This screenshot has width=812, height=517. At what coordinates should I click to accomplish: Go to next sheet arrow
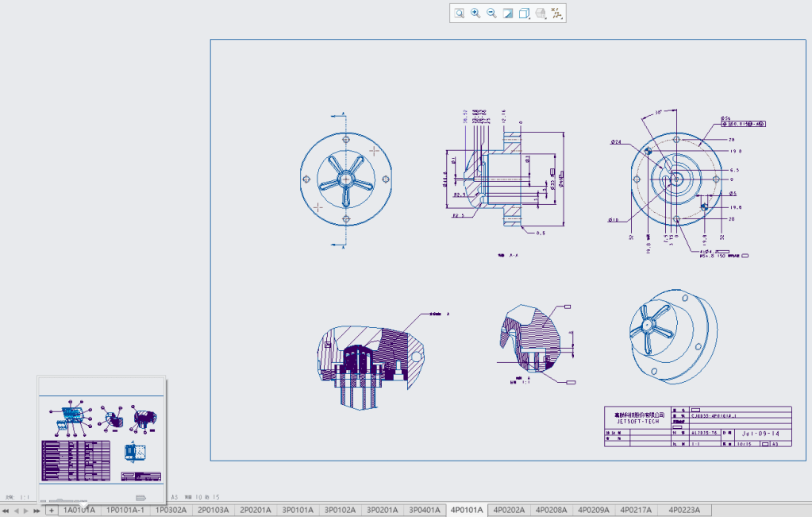[x=26, y=511]
